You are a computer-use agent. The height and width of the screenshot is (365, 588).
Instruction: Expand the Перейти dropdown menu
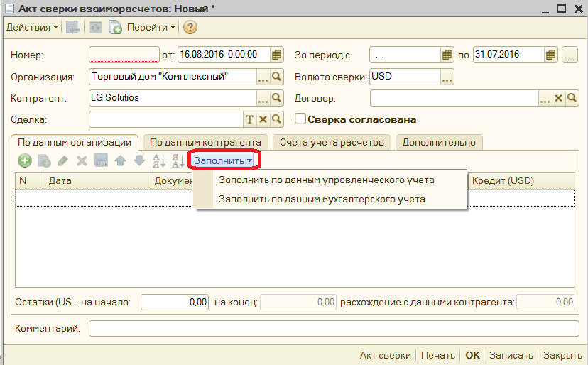pyautogui.click(x=151, y=28)
